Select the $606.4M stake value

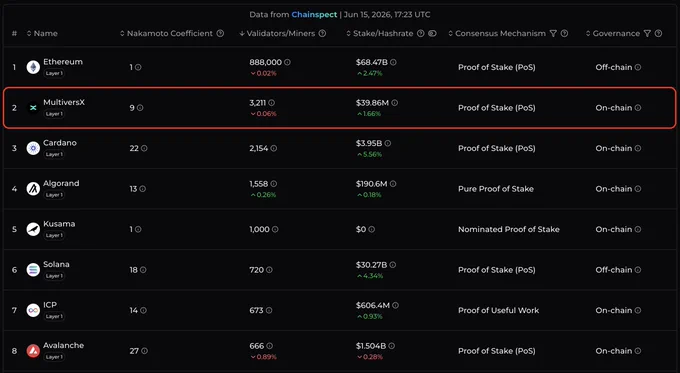pyautogui.click(x=373, y=305)
